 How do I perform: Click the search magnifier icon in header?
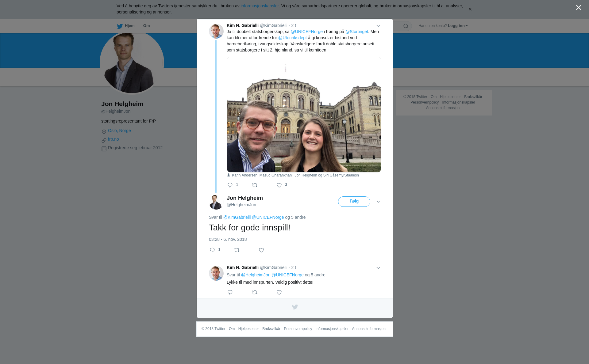tap(406, 26)
